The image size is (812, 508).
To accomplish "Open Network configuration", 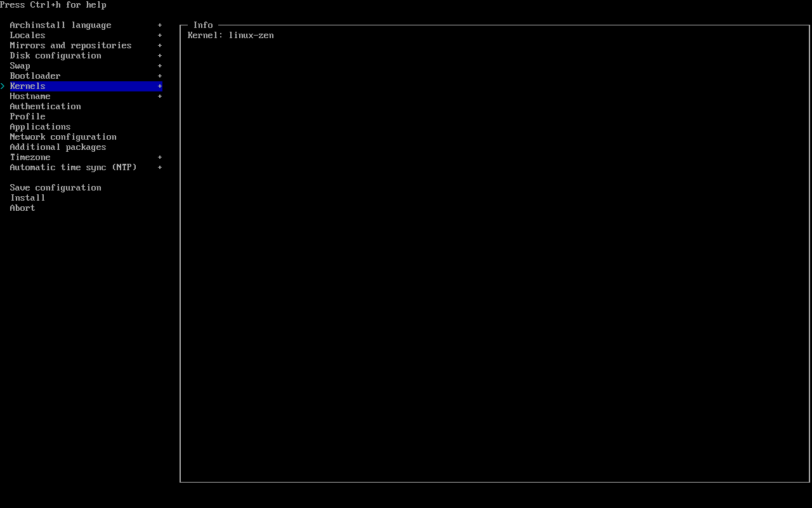I will click(x=63, y=137).
